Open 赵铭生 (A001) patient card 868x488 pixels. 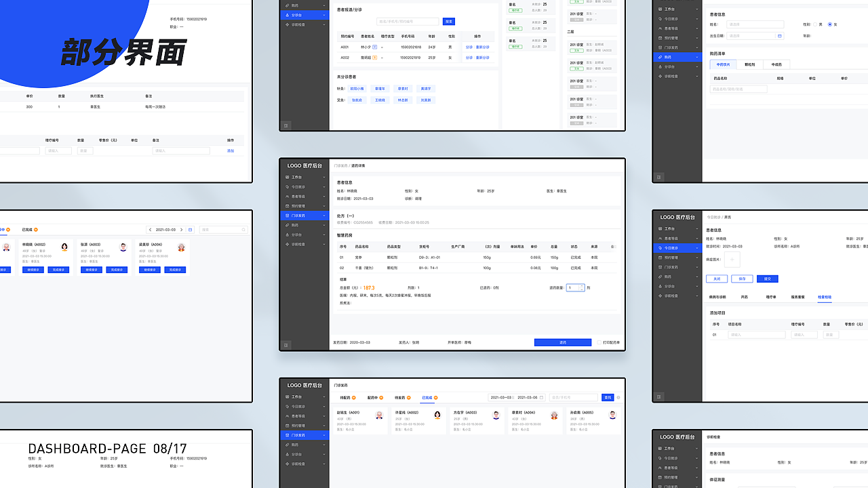pyautogui.click(x=361, y=420)
